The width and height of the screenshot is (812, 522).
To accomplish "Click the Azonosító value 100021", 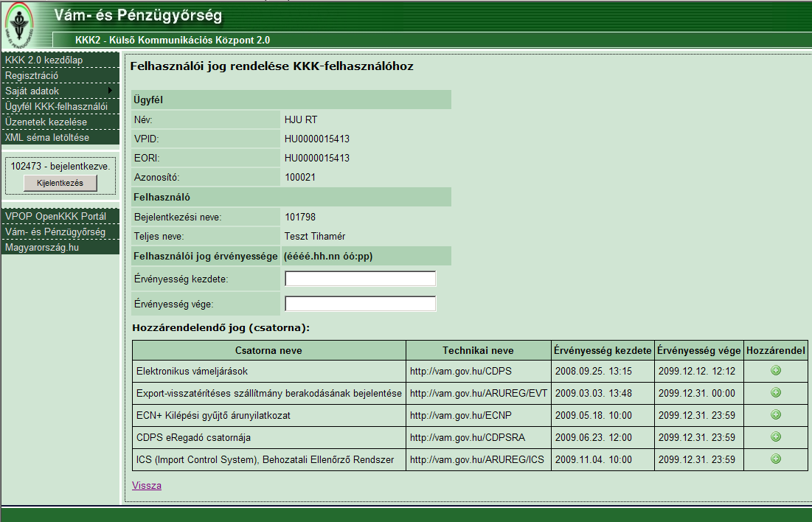I will [x=300, y=178].
